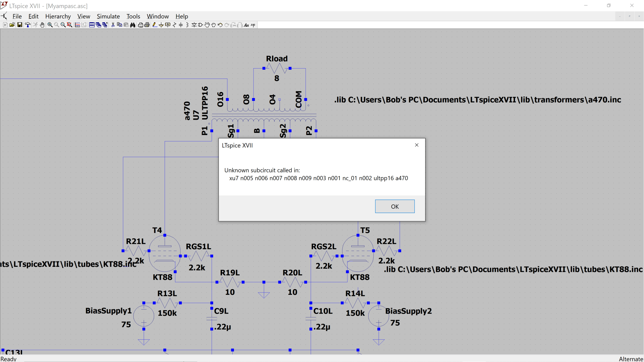Viewport: 644px width, 362px height.
Task: Select the Place Capacitor tool
Action: pyautogui.click(x=180, y=25)
